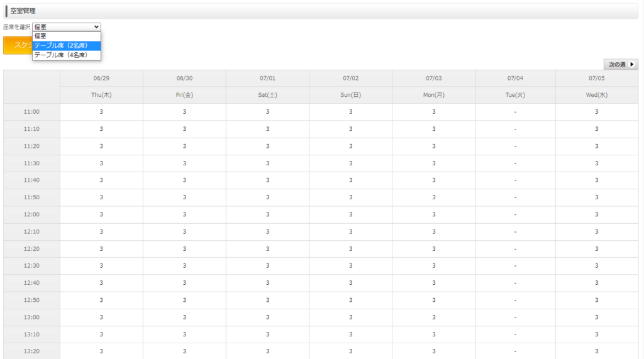Click the Tue(火) weekday header
This screenshot has height=359, width=644.
coord(516,95)
